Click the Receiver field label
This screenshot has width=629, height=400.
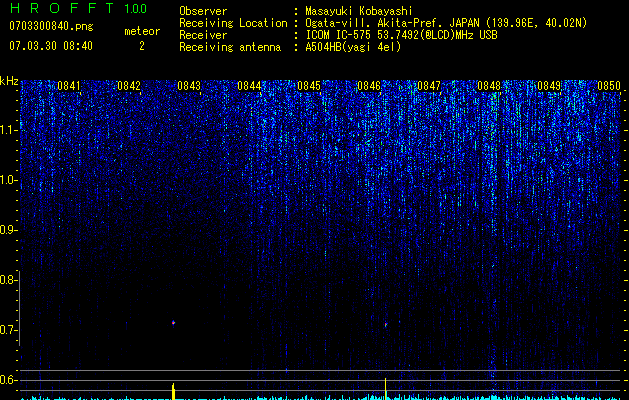(203, 35)
